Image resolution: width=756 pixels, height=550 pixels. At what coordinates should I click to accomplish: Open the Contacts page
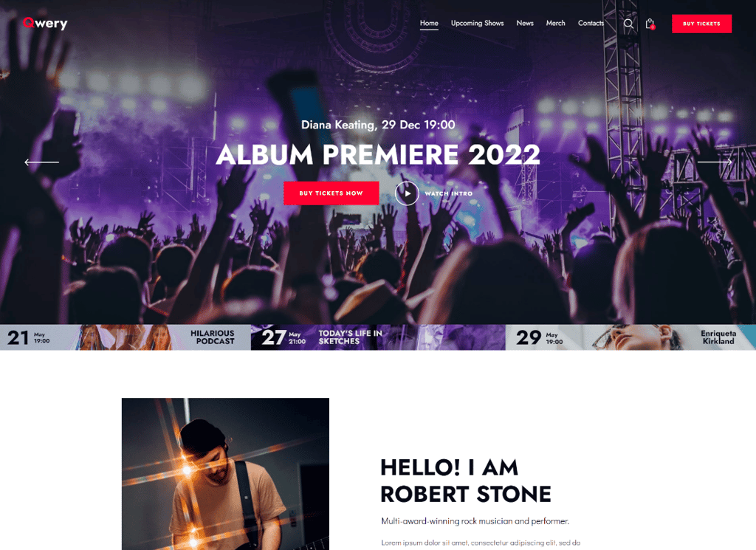tap(591, 23)
